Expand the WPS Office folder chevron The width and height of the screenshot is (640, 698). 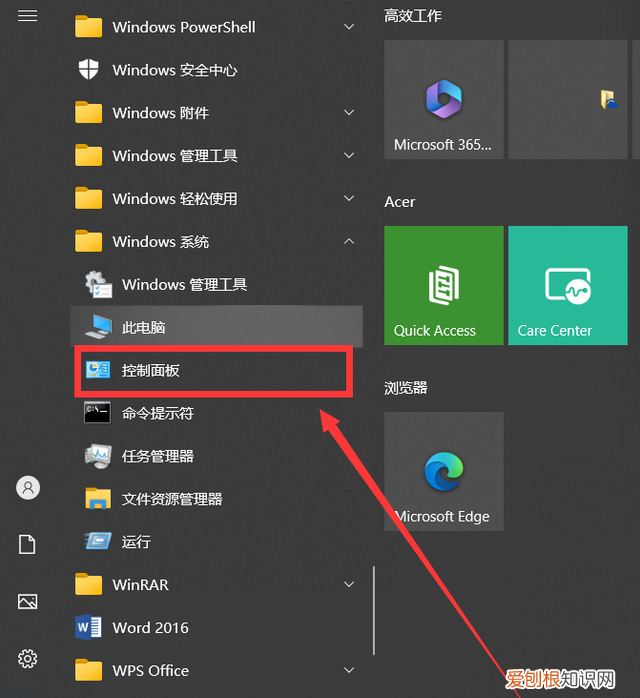click(x=349, y=670)
